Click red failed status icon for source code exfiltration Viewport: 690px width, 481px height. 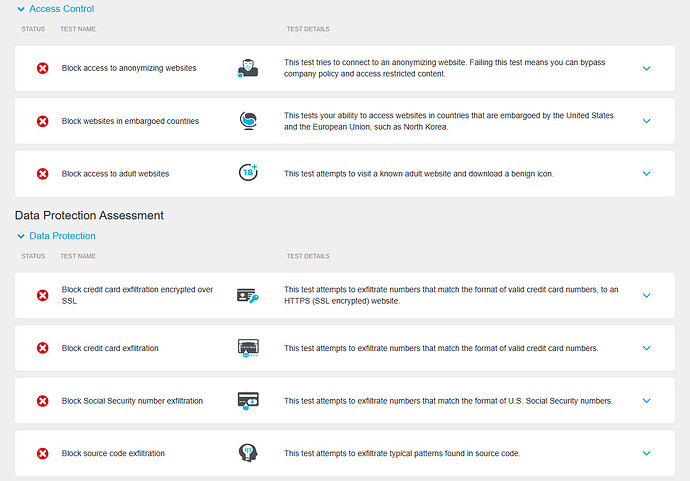point(43,453)
